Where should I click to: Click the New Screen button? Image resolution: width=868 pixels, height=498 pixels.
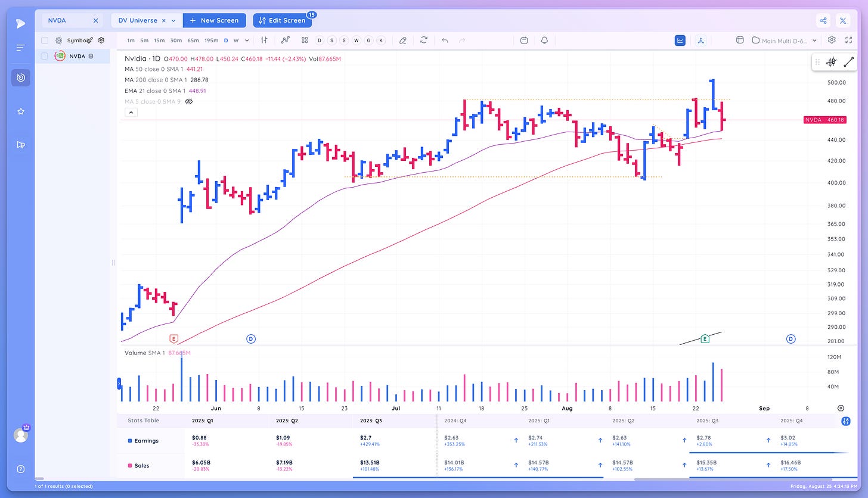pos(214,20)
